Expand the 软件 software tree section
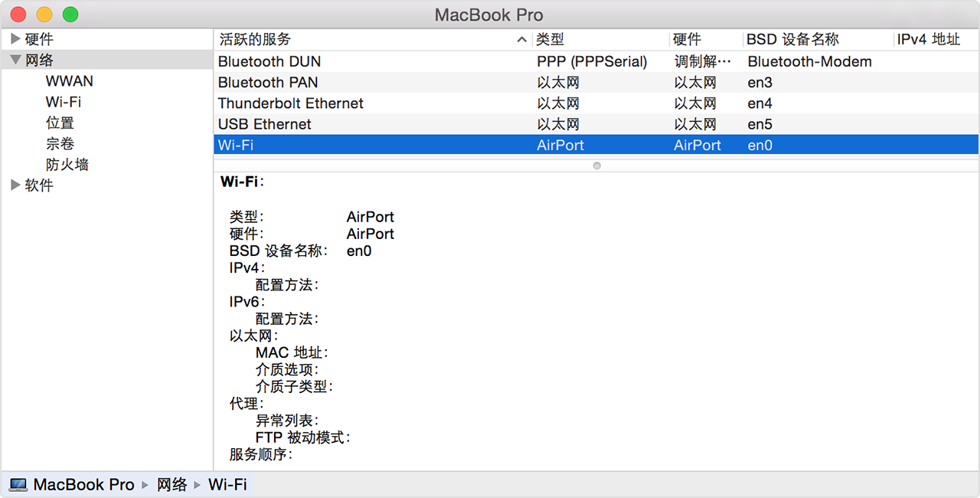Viewport: 980px width, 498px height. (15, 185)
